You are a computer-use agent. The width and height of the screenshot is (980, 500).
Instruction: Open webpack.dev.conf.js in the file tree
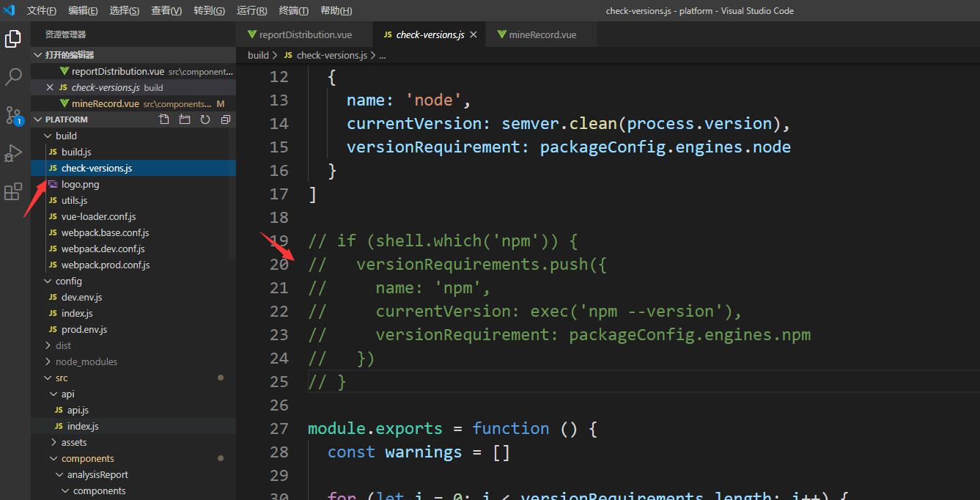(133, 249)
